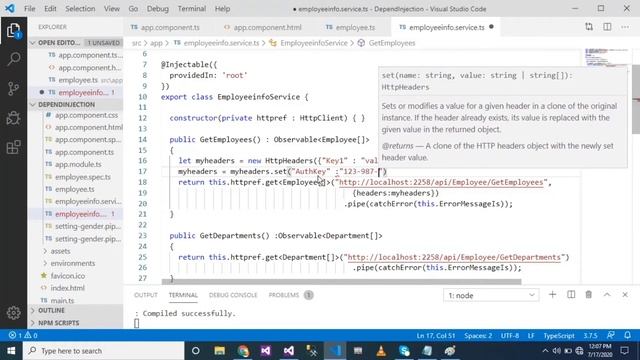This screenshot has height=360, width=640.
Task: Open VLC player from taskbar
Action: click(381, 351)
